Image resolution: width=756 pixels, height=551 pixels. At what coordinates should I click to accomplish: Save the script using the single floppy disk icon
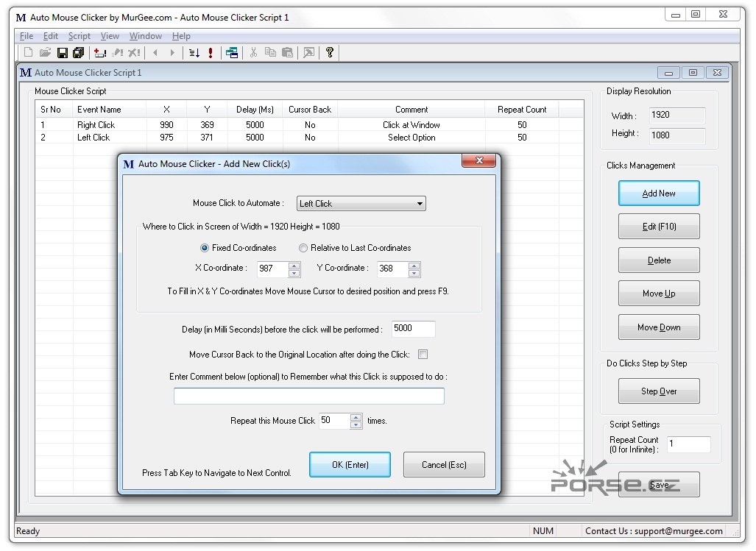point(62,52)
